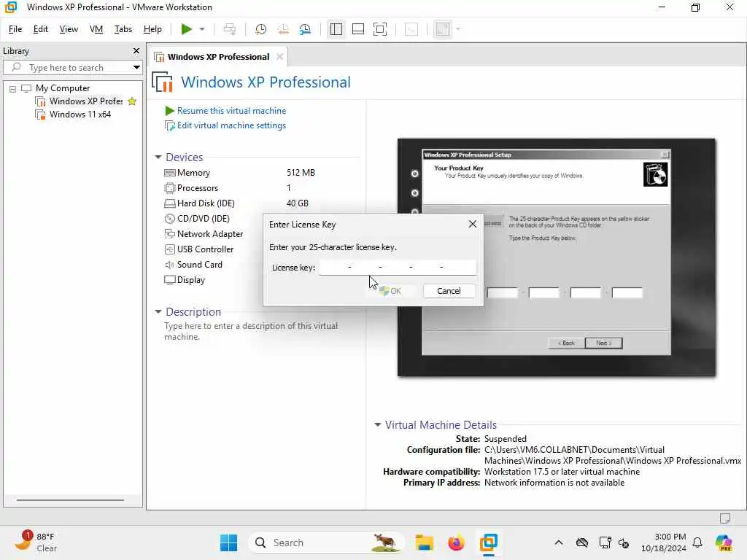Click Send Ctrl+Alt+Del toolbar icon
The image size is (747, 560).
[x=229, y=29]
